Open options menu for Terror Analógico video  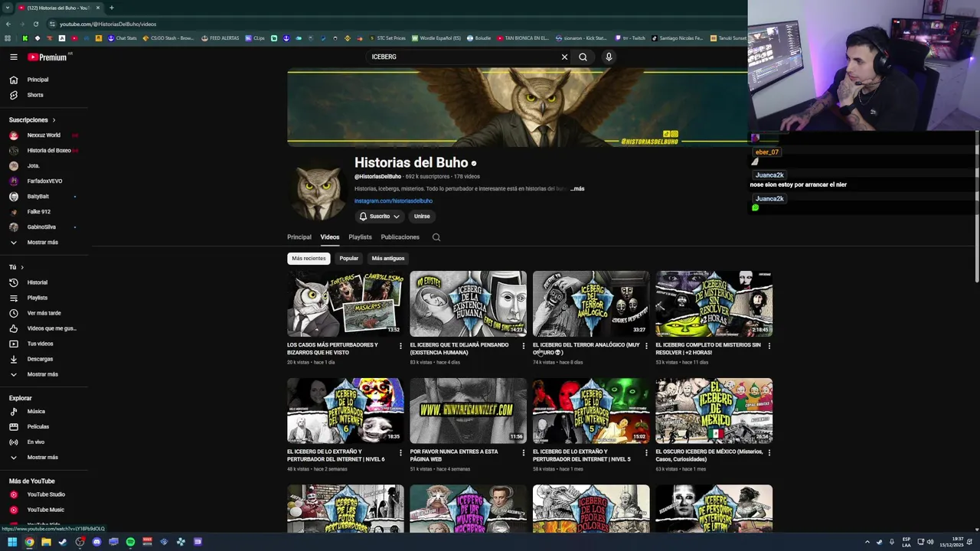coord(646,346)
